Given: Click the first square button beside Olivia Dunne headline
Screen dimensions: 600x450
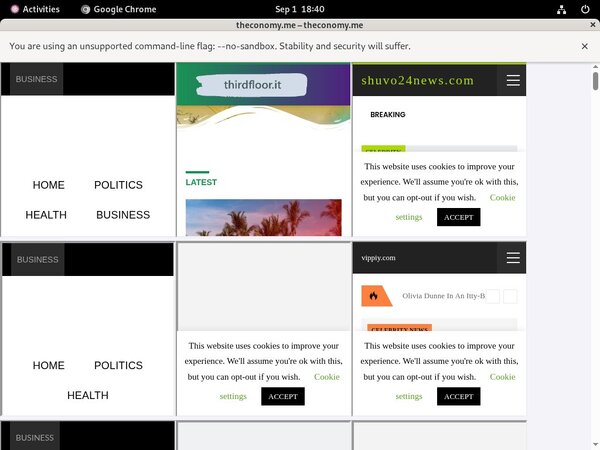Looking at the screenshot, I should 493,296.
